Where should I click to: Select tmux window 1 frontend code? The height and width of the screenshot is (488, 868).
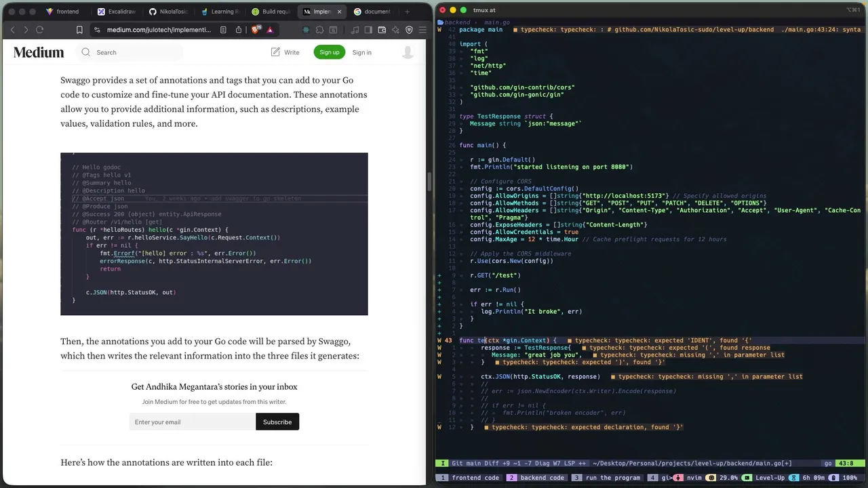[470, 478]
